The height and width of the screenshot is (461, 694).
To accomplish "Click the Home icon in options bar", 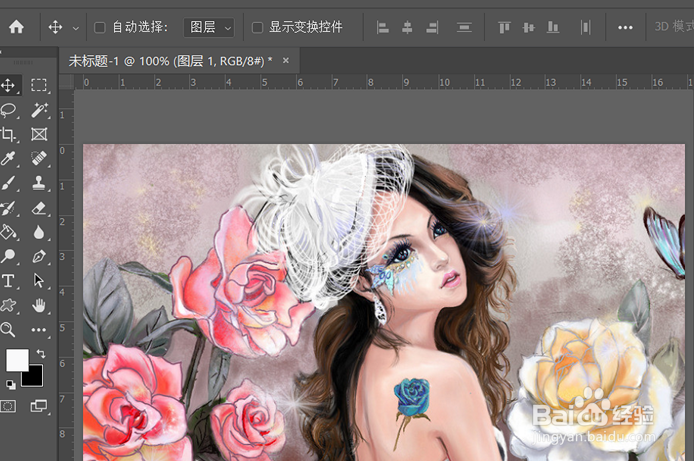I will coord(16,27).
